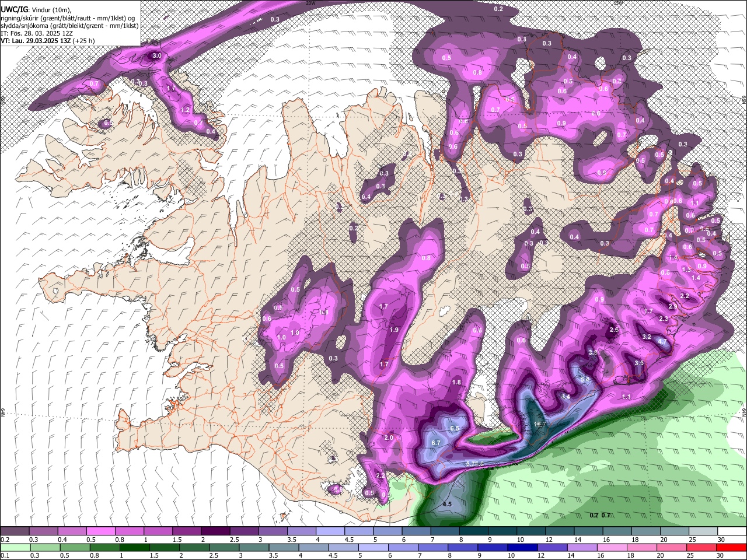This screenshot has height=560, width=747.
Task: Pick the bright red 30 swatch in the lower legend
Action: [x=731, y=547]
